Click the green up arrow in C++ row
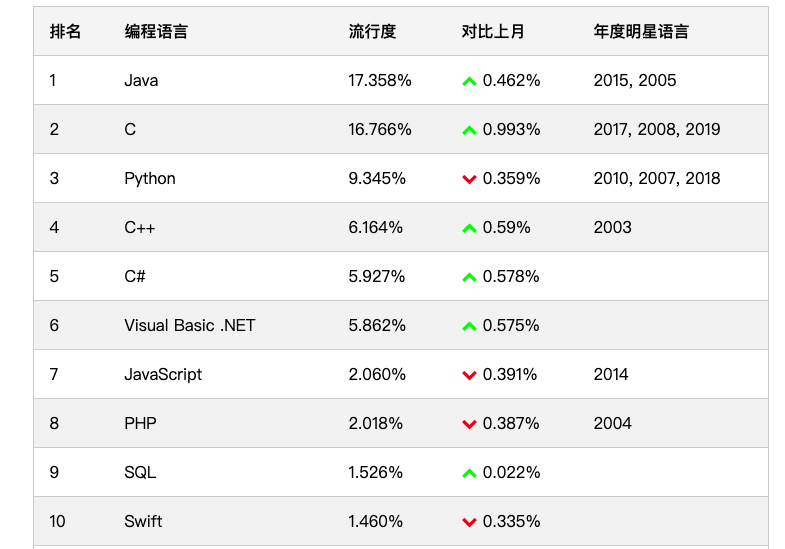 pos(469,228)
